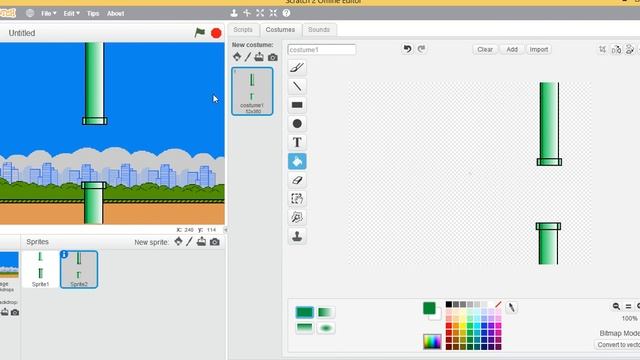Click the Delete scissors icon in top toolbar

(247, 13)
